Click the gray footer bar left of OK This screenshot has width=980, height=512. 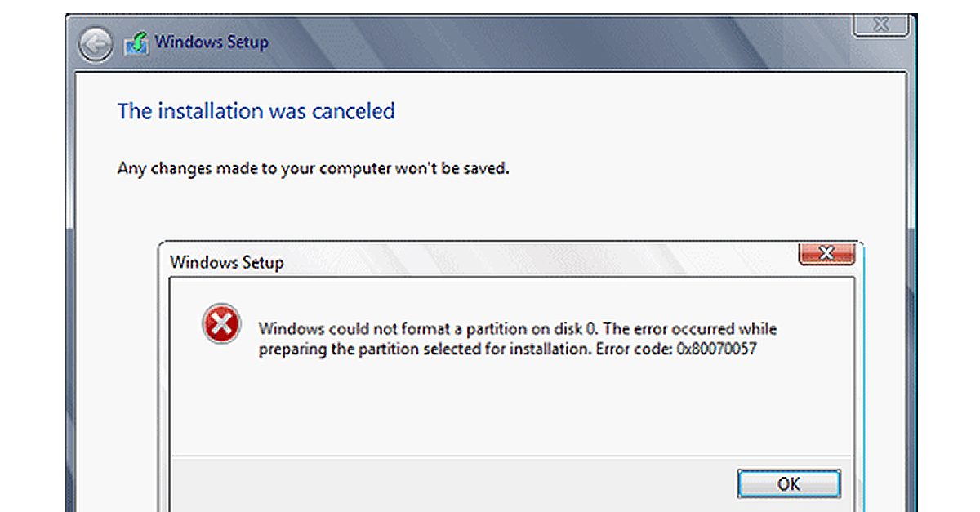click(449, 483)
